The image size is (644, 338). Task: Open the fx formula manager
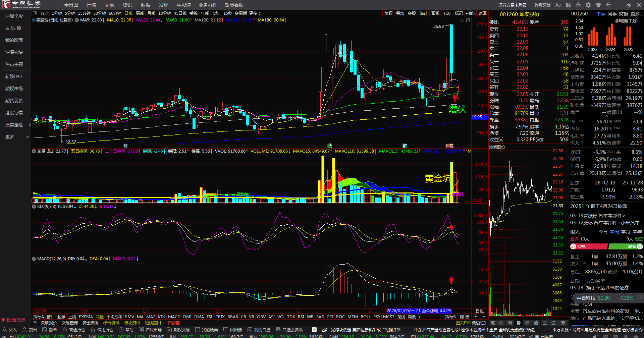(578, 5)
